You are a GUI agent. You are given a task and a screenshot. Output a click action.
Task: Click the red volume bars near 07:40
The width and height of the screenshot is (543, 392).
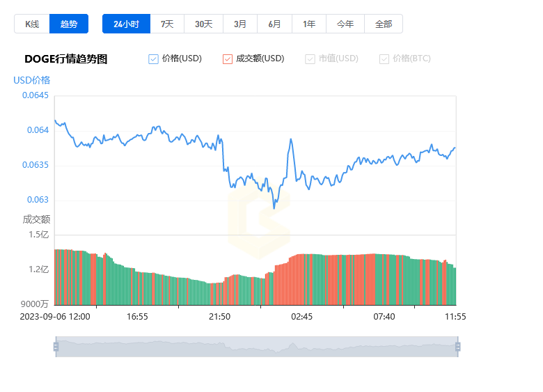click(x=370, y=279)
